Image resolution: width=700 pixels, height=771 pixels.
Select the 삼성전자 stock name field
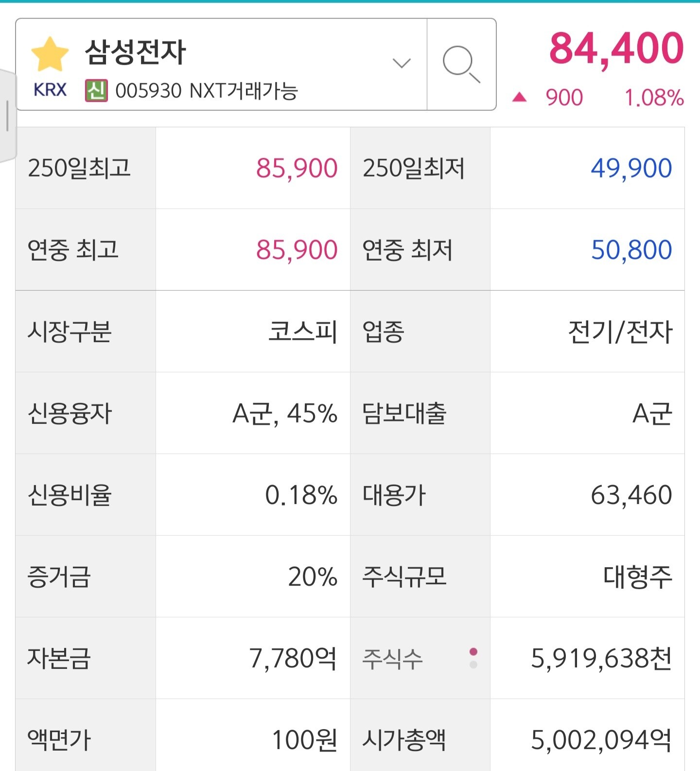tap(136, 53)
